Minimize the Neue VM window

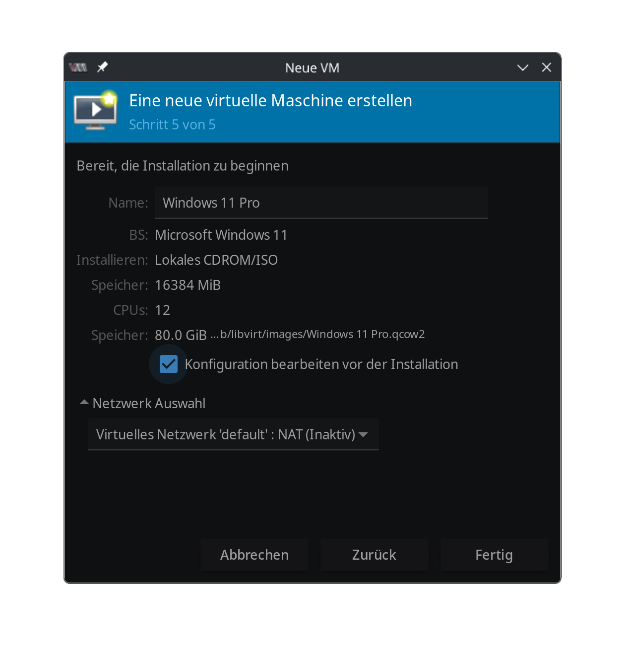pyautogui.click(x=522, y=67)
